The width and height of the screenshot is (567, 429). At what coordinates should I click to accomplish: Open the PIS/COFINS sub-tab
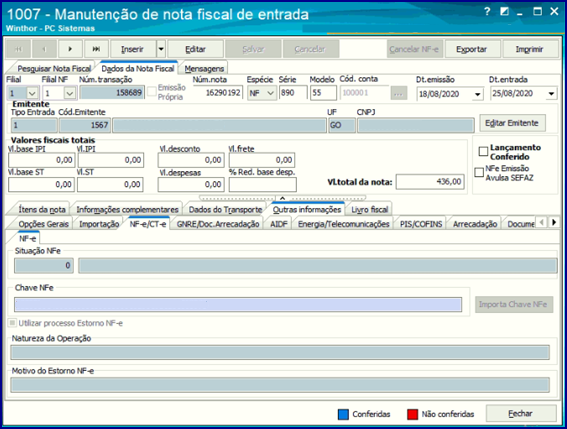tap(421, 224)
